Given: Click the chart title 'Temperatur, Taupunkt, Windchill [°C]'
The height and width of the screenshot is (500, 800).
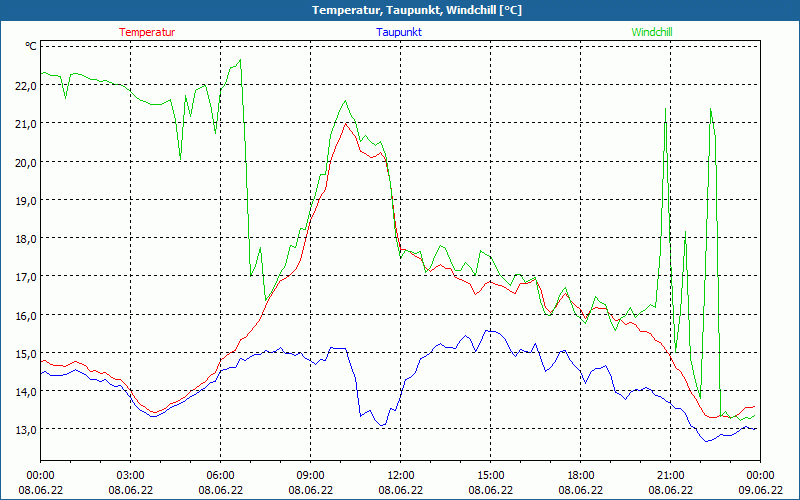Looking at the screenshot, I should pyautogui.click(x=417, y=10).
